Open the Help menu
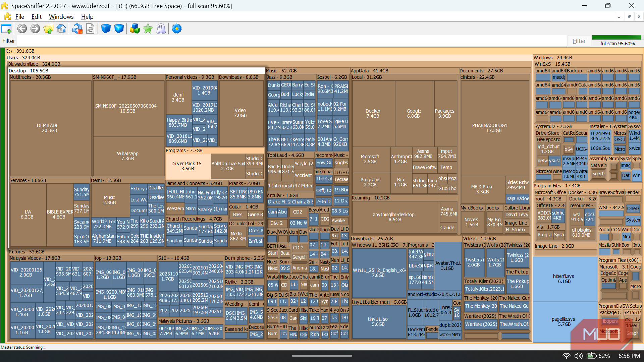The image size is (644, 362). [87, 17]
